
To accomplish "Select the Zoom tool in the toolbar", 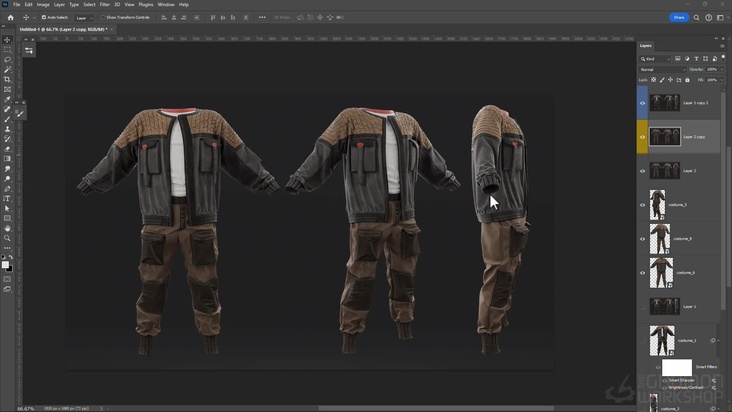I will tap(7, 238).
